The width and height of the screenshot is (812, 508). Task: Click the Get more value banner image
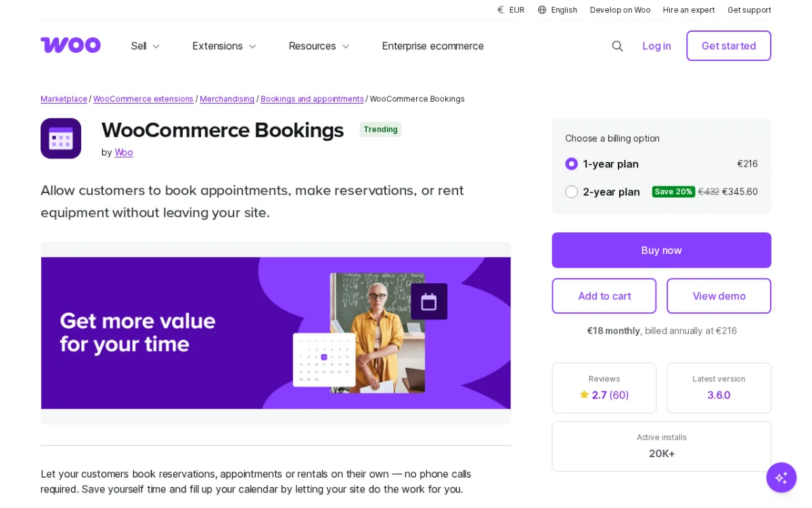click(x=276, y=333)
